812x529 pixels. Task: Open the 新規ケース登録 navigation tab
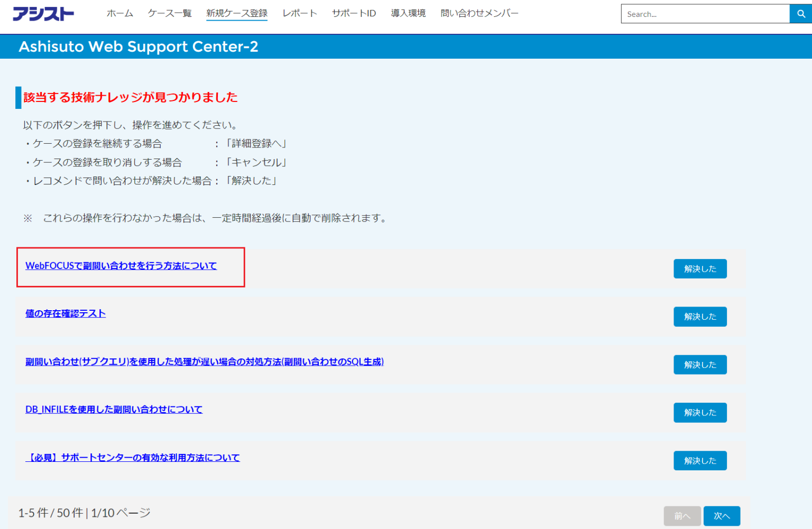click(x=236, y=13)
